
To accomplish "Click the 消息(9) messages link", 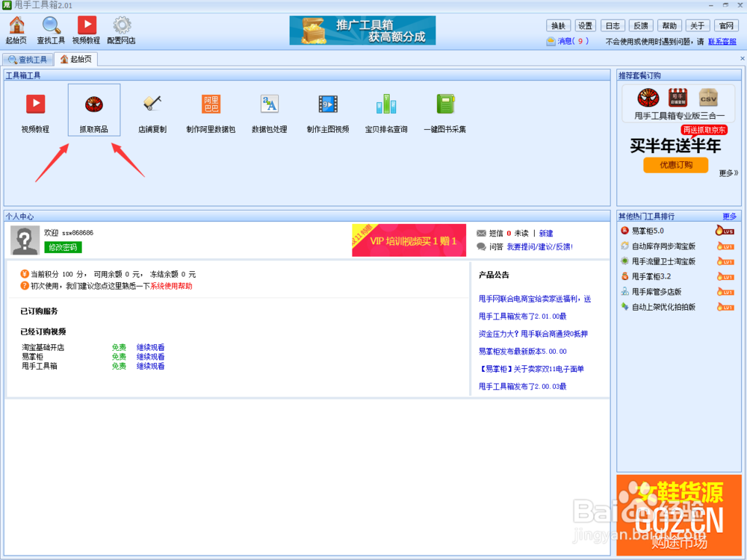I will (573, 41).
